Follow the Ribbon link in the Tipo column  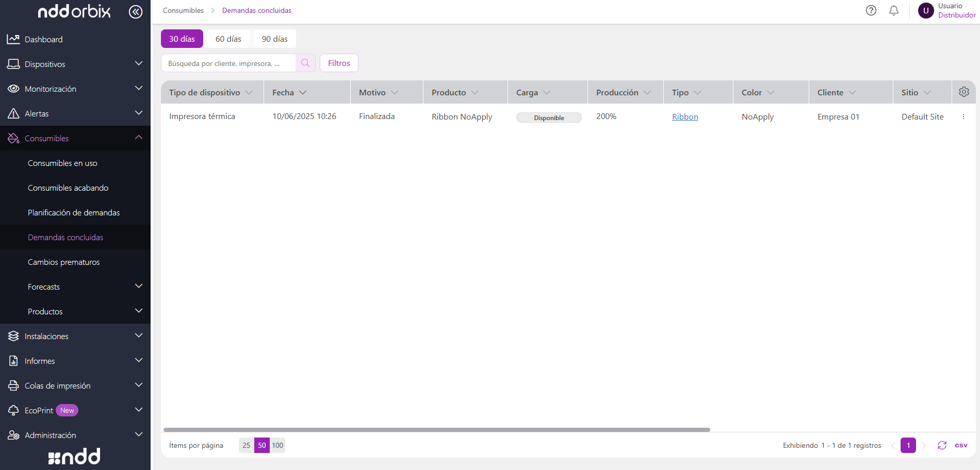pyautogui.click(x=685, y=116)
